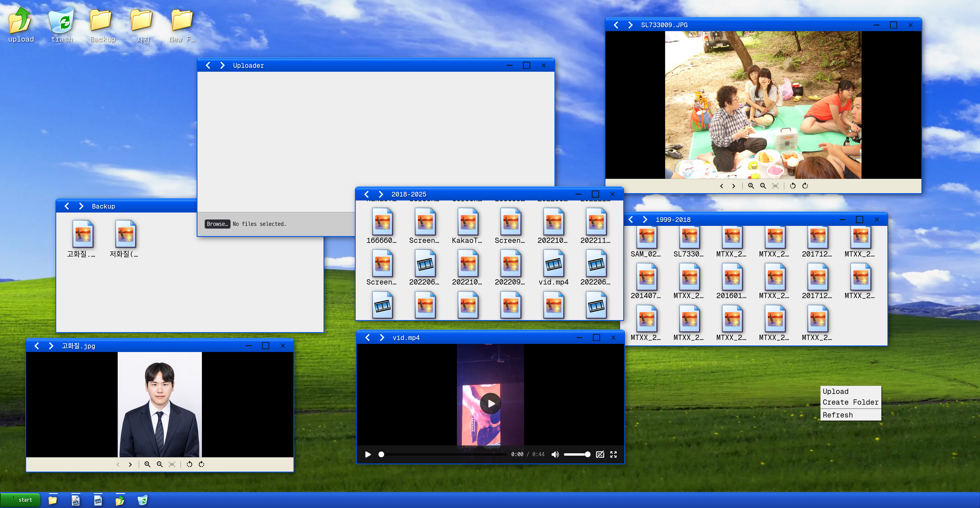
Task: Open the folder icon in taskbar
Action: coord(53,500)
